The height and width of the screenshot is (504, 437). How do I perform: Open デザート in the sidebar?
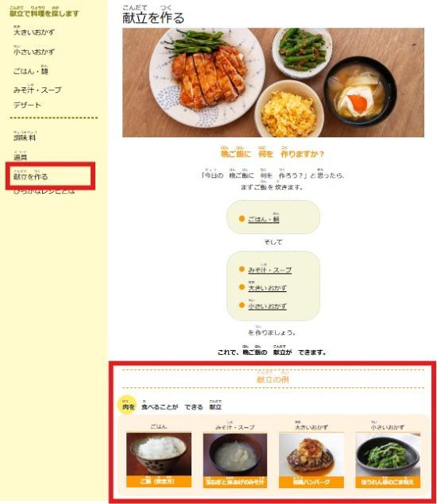27,105
